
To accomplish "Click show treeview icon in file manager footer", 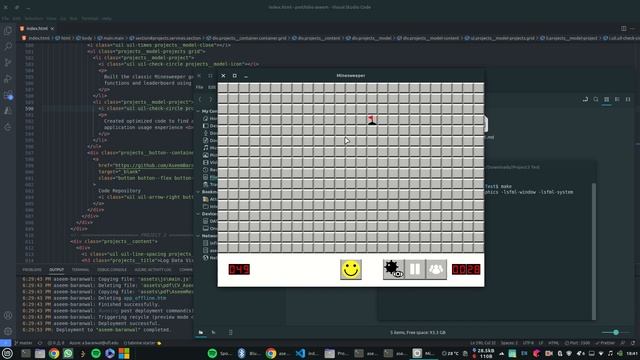I will coord(213,333).
